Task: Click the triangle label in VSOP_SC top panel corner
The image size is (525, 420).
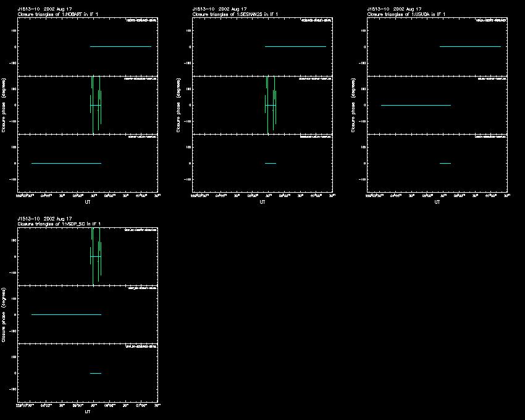Action: (140, 230)
